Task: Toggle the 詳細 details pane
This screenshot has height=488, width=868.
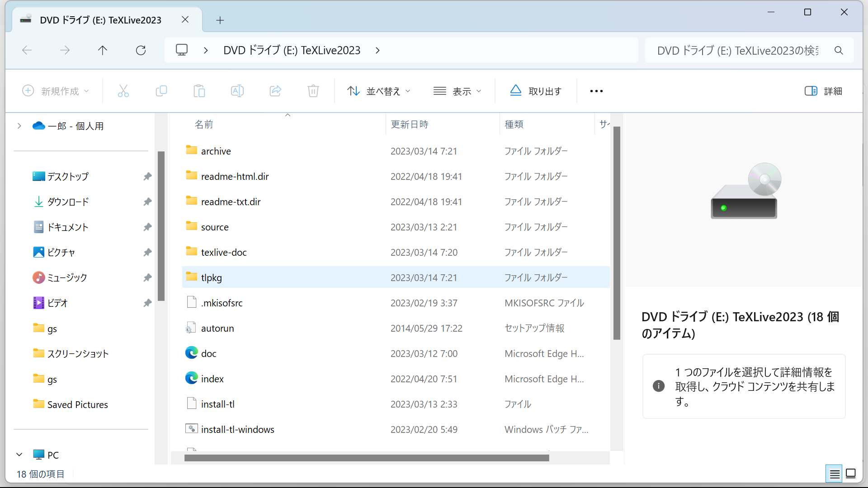Action: tap(823, 91)
